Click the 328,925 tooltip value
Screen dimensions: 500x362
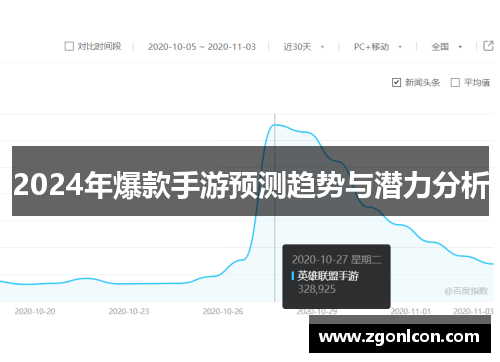tap(317, 289)
